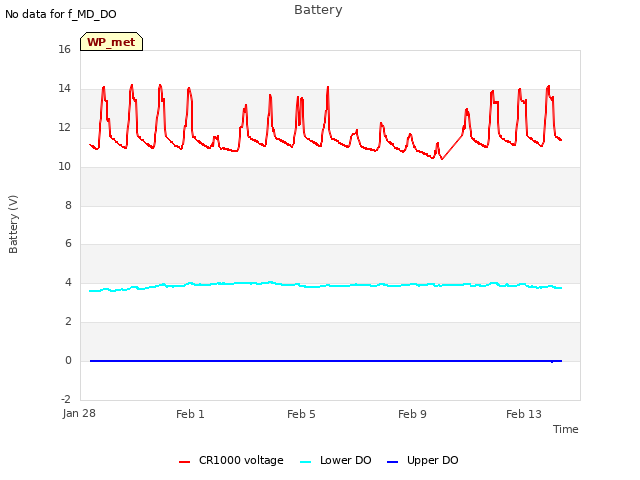Click the cyan Lower DO legend swatch
Screen dimensions: 640x480
(305, 462)
